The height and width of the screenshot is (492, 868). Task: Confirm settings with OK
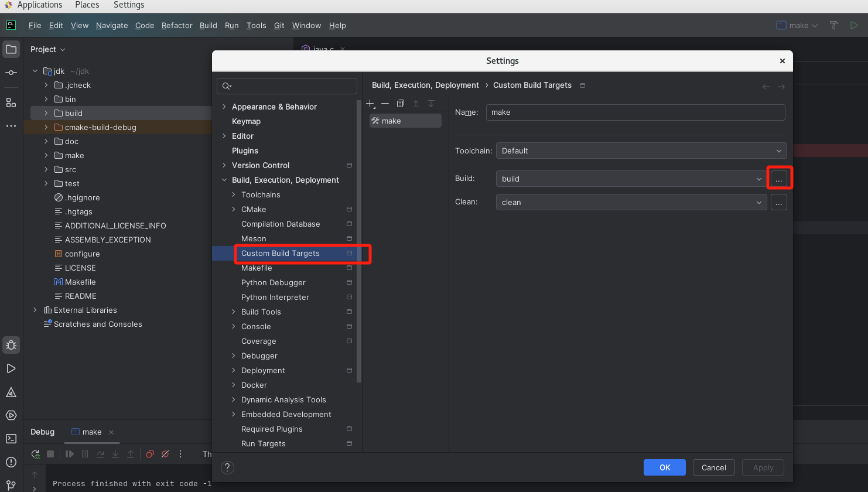point(665,467)
